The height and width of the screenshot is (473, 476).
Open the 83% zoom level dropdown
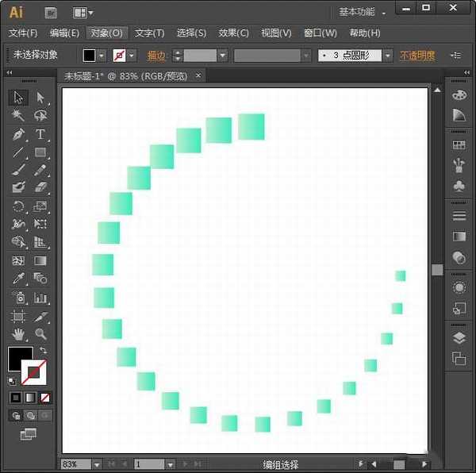click(97, 464)
